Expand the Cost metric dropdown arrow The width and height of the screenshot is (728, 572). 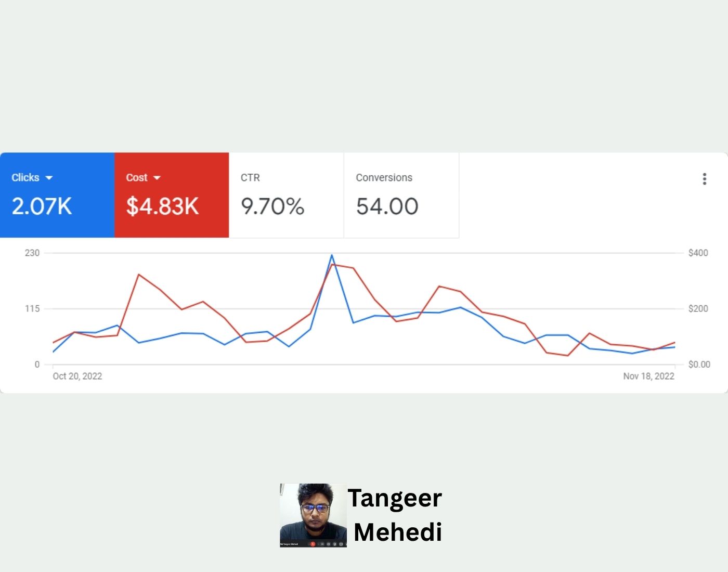(x=157, y=178)
